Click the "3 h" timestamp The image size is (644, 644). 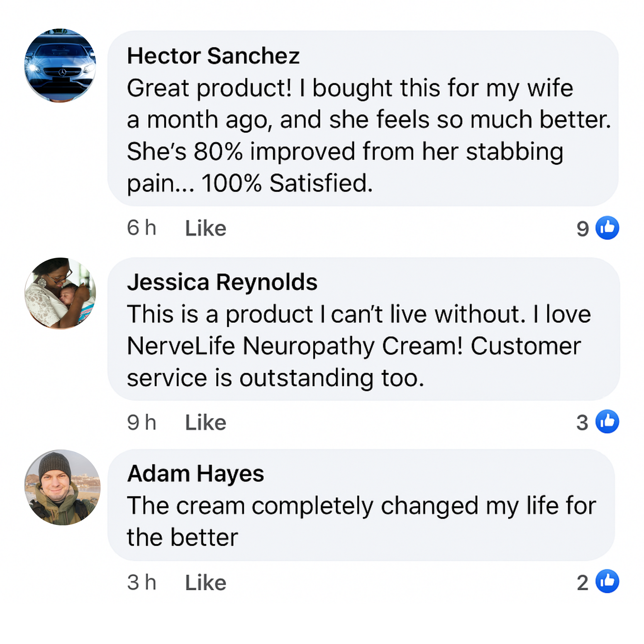click(x=142, y=582)
